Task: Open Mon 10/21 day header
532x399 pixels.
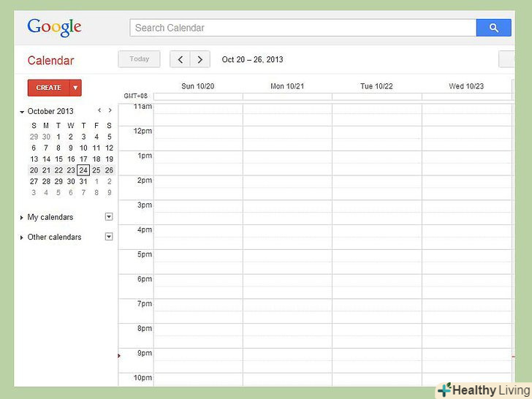Action: point(287,86)
